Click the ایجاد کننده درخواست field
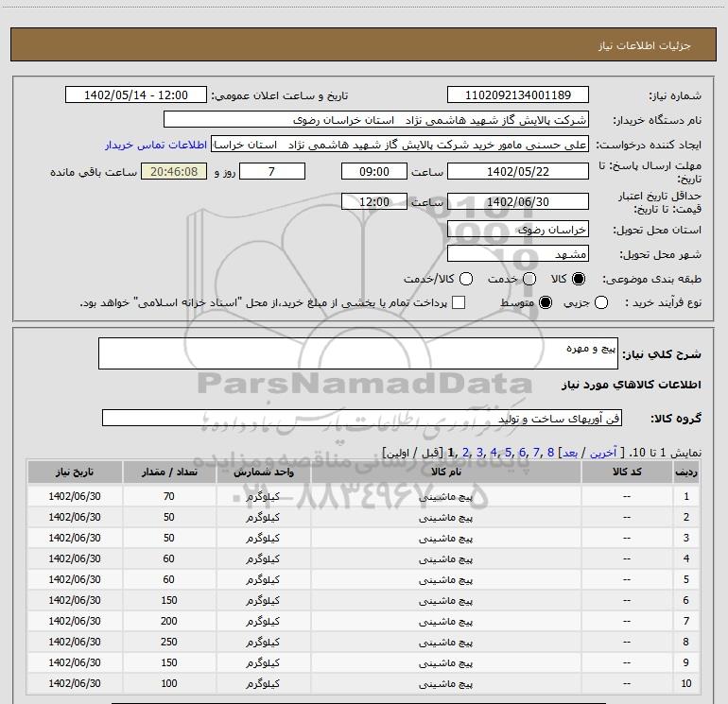This screenshot has height=704, width=728. [x=400, y=144]
